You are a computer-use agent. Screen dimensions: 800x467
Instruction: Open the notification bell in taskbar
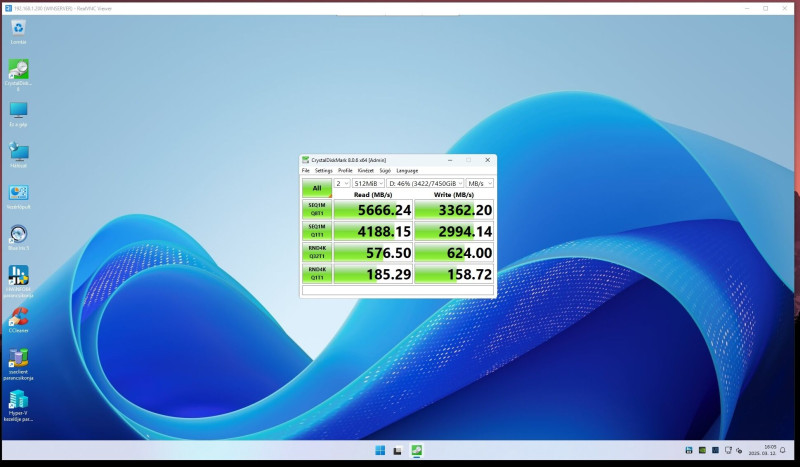coord(783,450)
